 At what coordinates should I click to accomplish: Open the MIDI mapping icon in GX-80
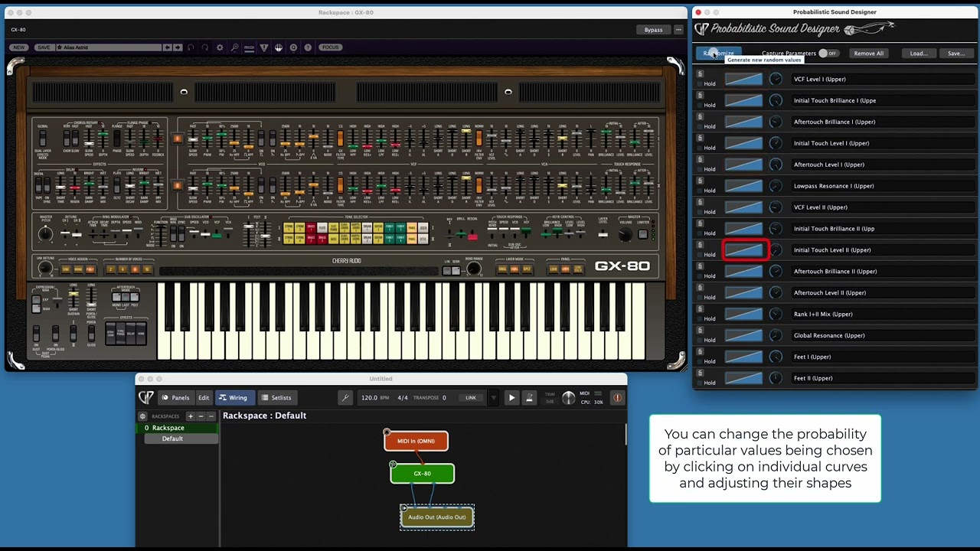tap(249, 47)
